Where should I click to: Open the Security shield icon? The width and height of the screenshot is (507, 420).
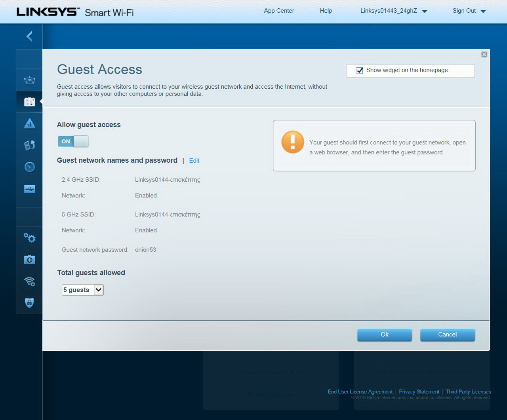[x=30, y=303]
